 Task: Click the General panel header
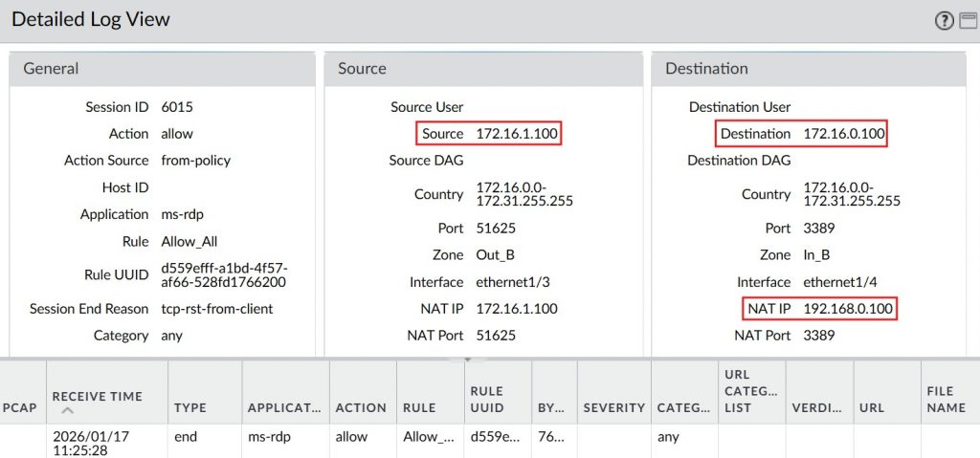(x=162, y=69)
